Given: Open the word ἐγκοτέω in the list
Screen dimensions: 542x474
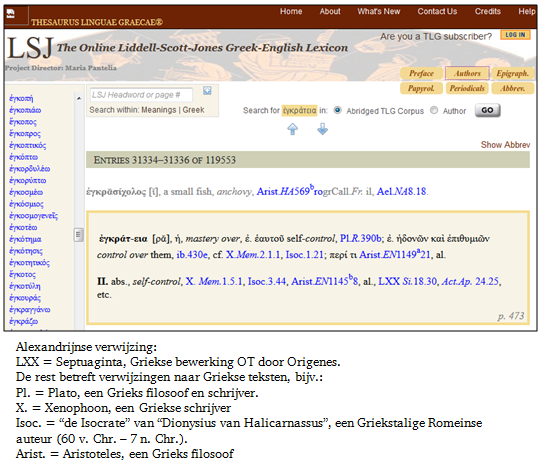Looking at the screenshot, I should (x=23, y=228).
